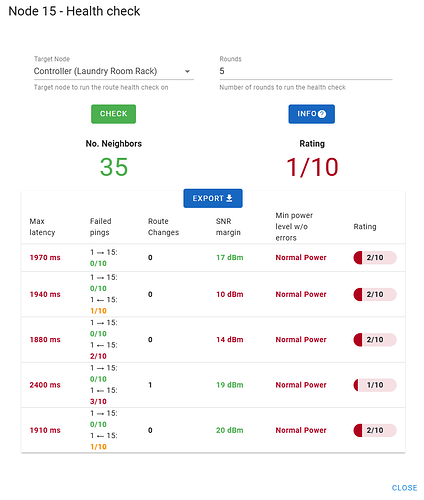Close the health check dialog

tap(404, 488)
